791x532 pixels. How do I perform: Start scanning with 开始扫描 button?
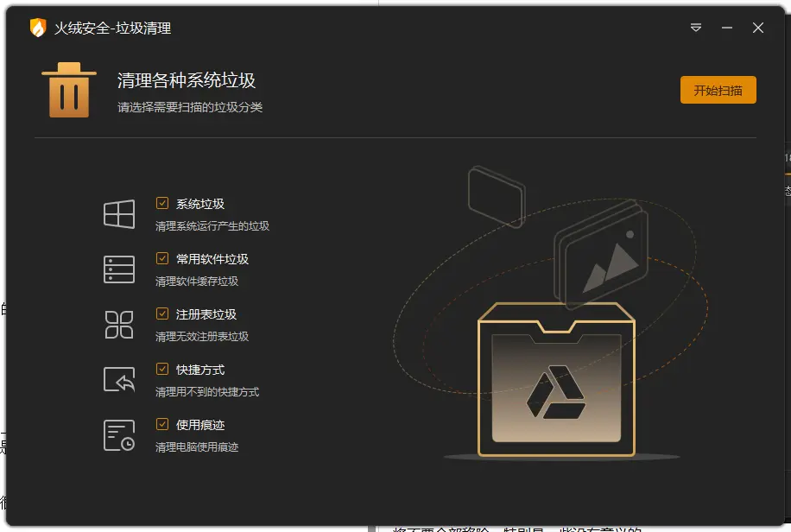coord(718,90)
